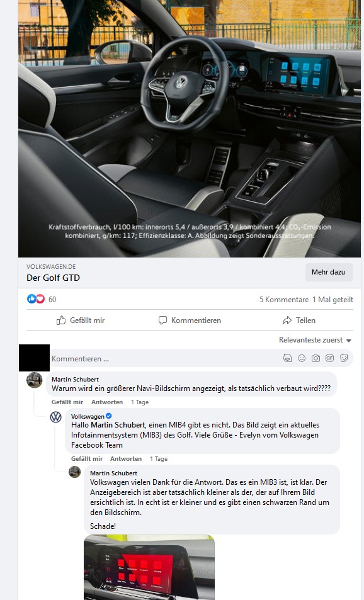Screen dimensions: 364x600
Task: Click the heart reaction icon next to 60
Action: click(x=40, y=299)
